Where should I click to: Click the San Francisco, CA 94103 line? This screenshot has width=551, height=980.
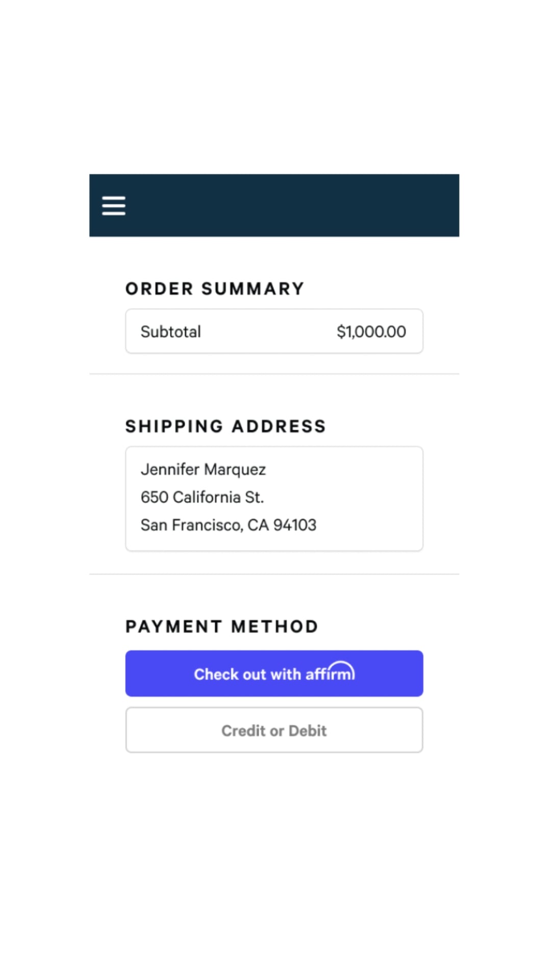(x=228, y=525)
